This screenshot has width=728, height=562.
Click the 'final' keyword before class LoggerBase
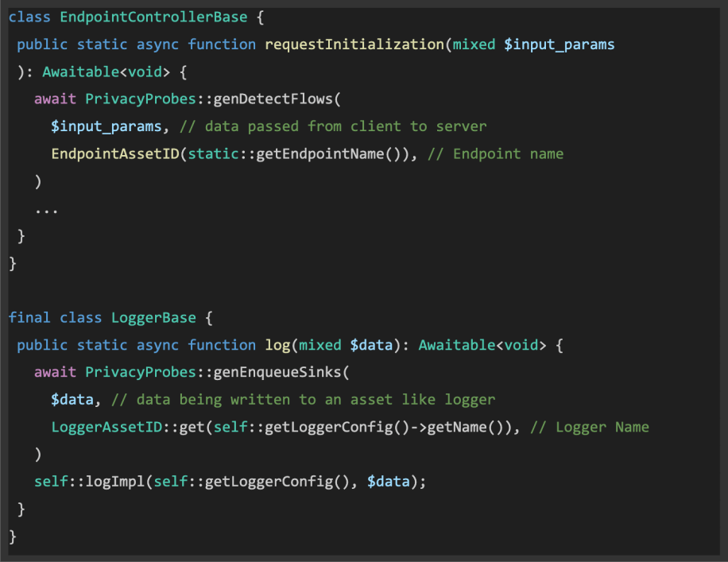pos(29,317)
